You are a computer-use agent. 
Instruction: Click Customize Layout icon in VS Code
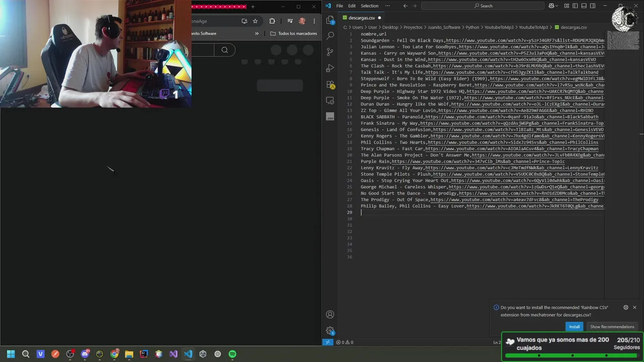567,6
